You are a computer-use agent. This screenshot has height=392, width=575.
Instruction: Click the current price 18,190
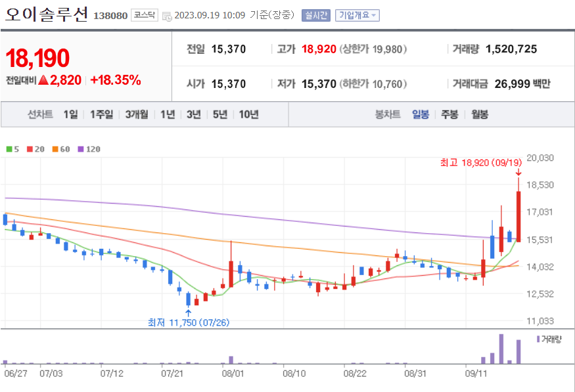(x=37, y=58)
